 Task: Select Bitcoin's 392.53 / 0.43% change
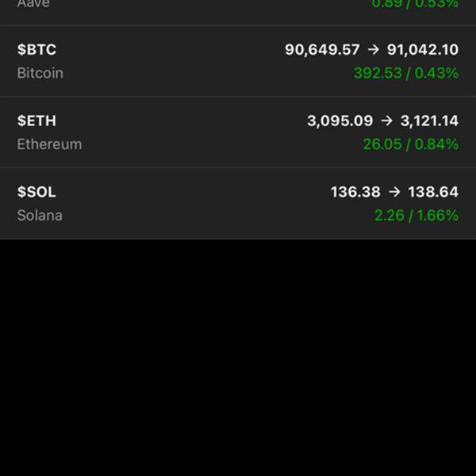click(405, 73)
